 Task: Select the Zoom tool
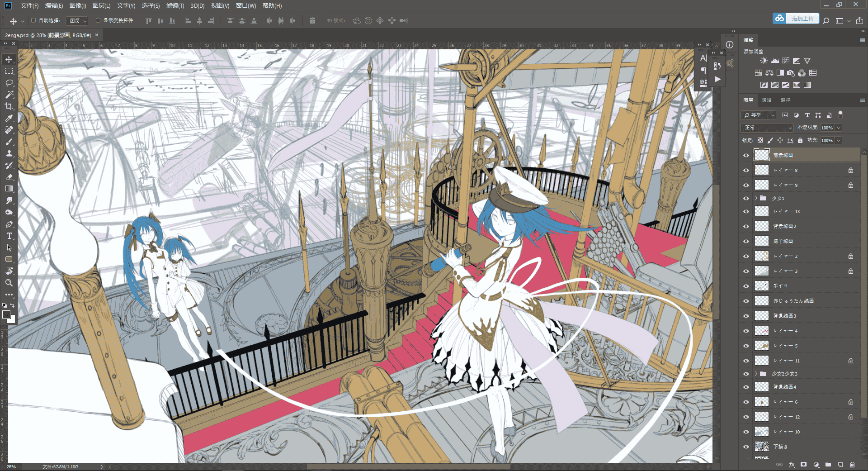(9, 283)
